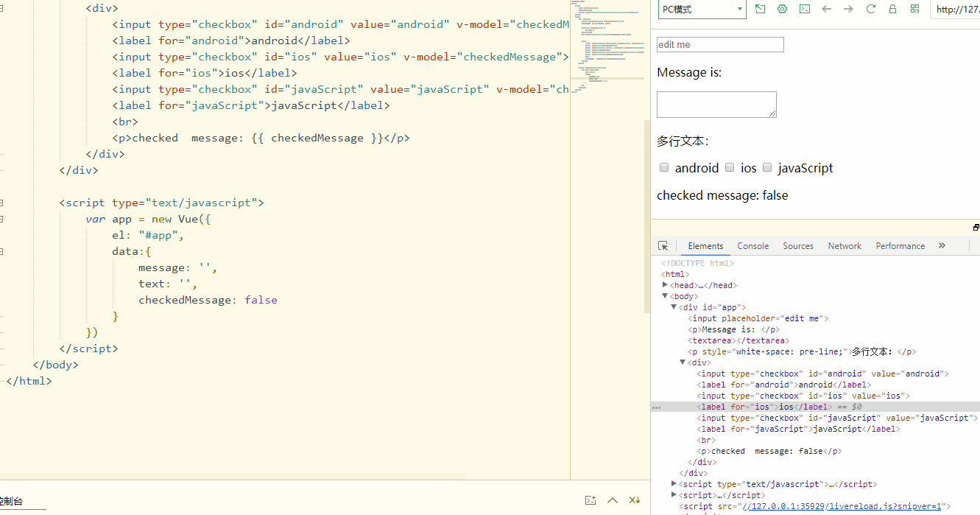Refresh the preview page

tap(871, 9)
